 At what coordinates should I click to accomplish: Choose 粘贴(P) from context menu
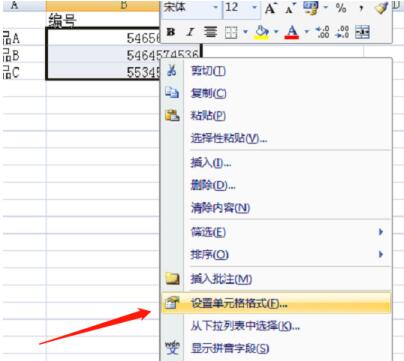pyautogui.click(x=276, y=115)
